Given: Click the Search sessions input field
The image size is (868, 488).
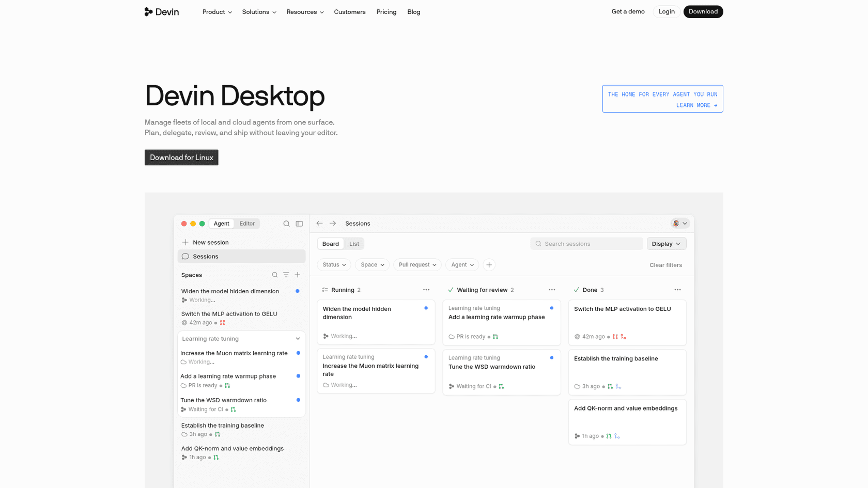Looking at the screenshot, I should tap(586, 244).
